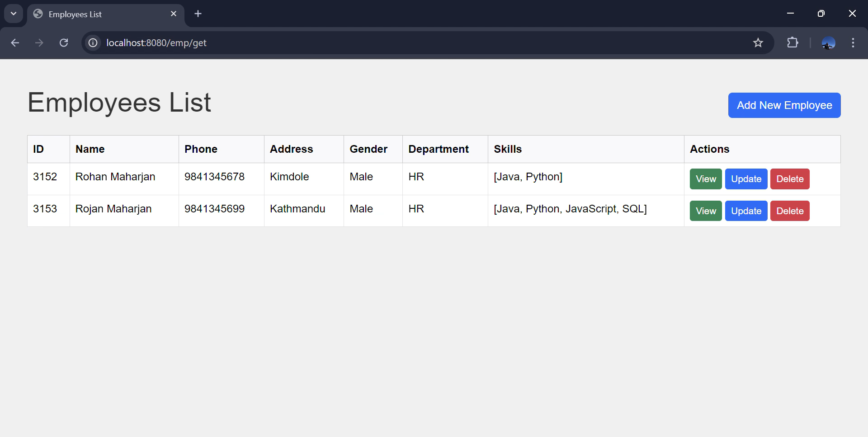
Task: Click the Add New Employee button
Action: tap(784, 105)
